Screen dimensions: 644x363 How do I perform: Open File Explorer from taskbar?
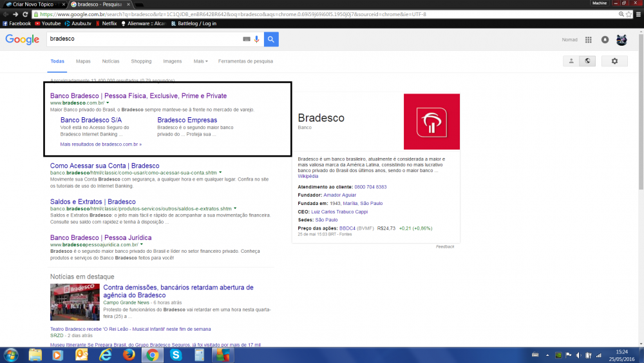[x=35, y=355]
